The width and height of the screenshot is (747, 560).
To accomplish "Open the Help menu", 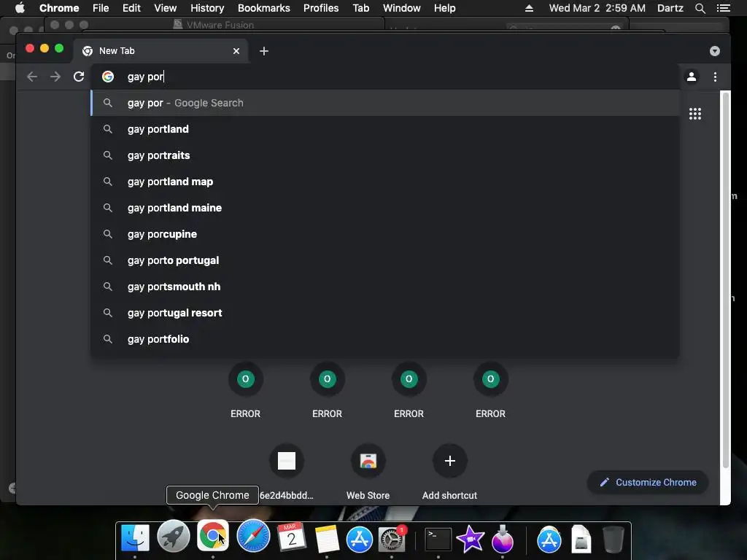I will (444, 8).
